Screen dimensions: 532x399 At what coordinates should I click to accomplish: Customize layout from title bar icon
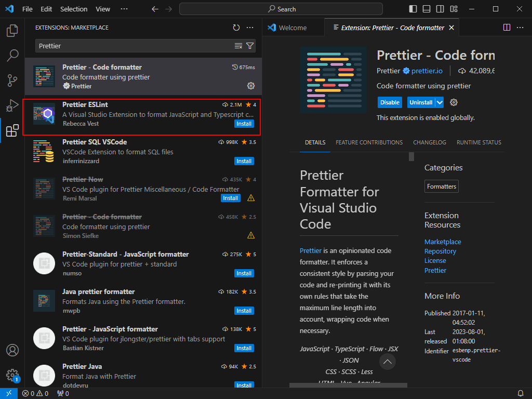(454, 9)
